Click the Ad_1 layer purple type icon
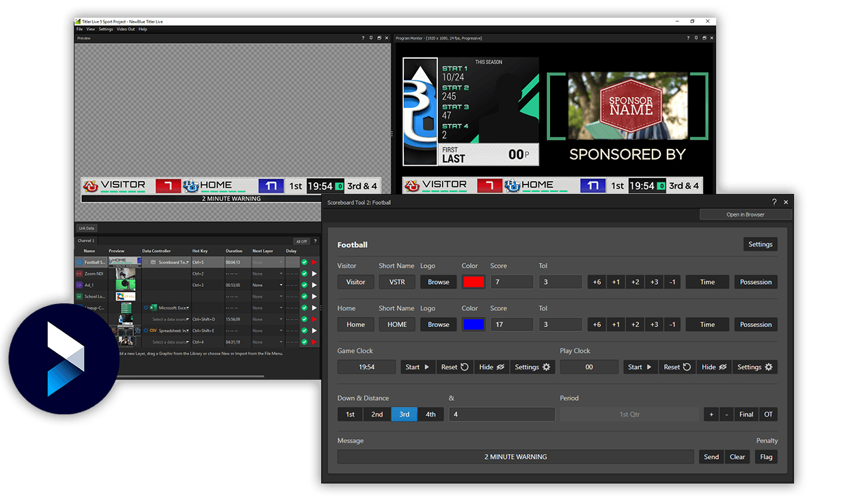This screenshot has width=861, height=504. (79, 285)
